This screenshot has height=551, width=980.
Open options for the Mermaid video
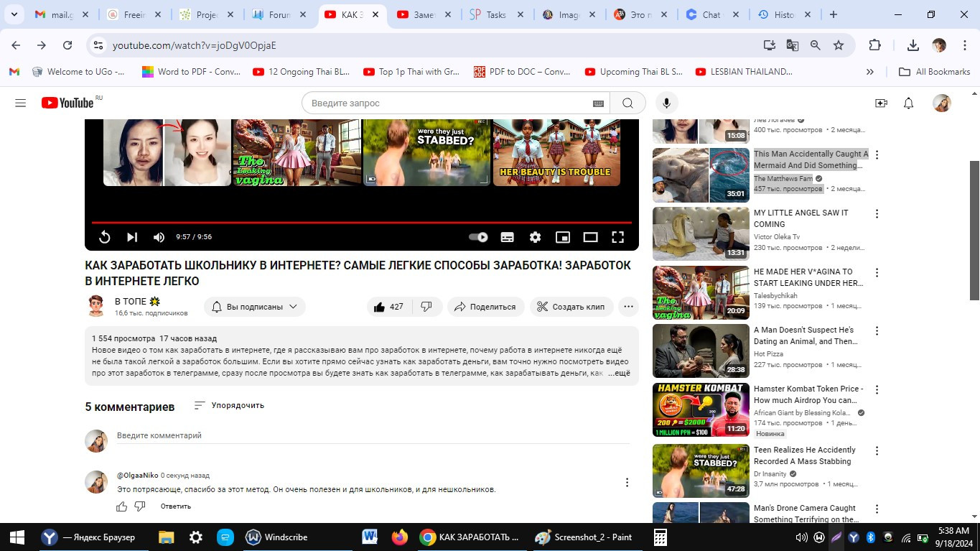pos(877,154)
